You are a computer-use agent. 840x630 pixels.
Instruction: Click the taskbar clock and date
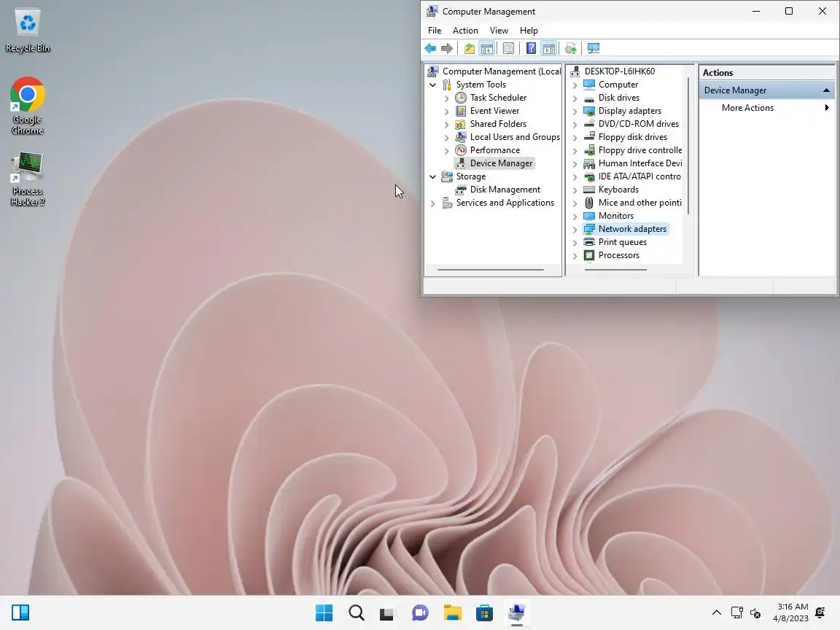point(790,612)
